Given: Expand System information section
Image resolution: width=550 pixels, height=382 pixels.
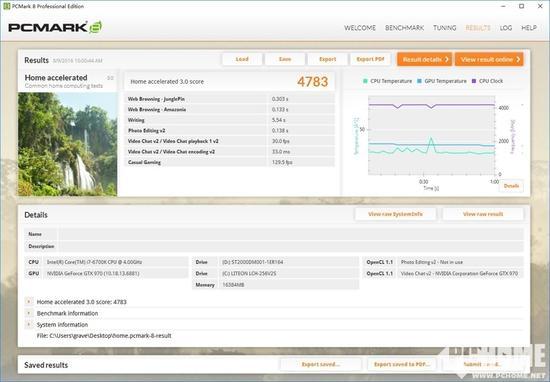Looking at the screenshot, I should [29, 324].
